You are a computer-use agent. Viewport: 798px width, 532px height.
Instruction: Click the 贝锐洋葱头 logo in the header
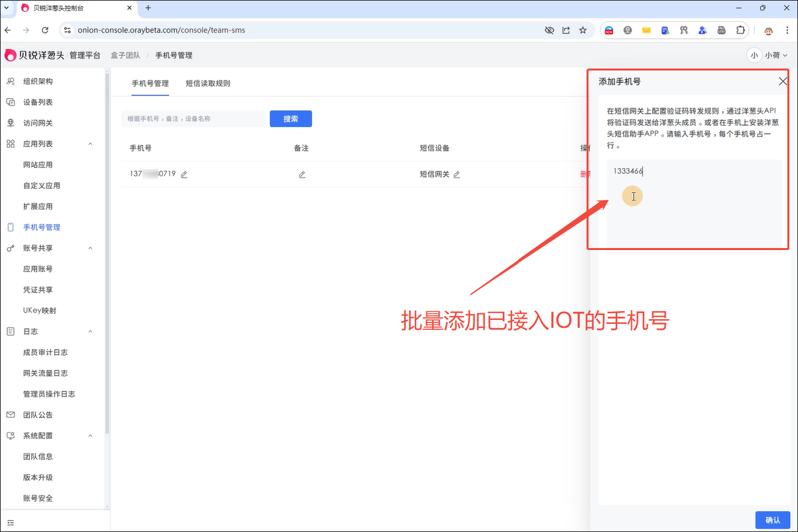coord(35,55)
